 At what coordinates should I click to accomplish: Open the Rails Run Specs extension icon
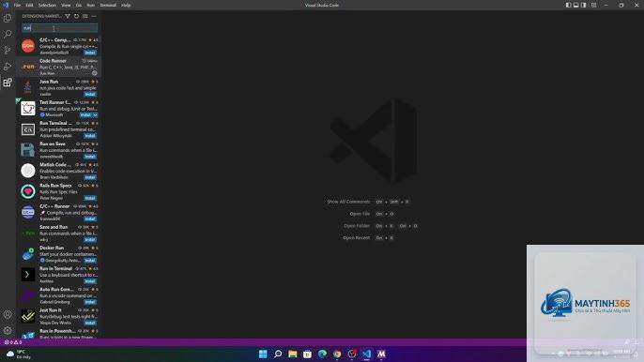[28, 191]
